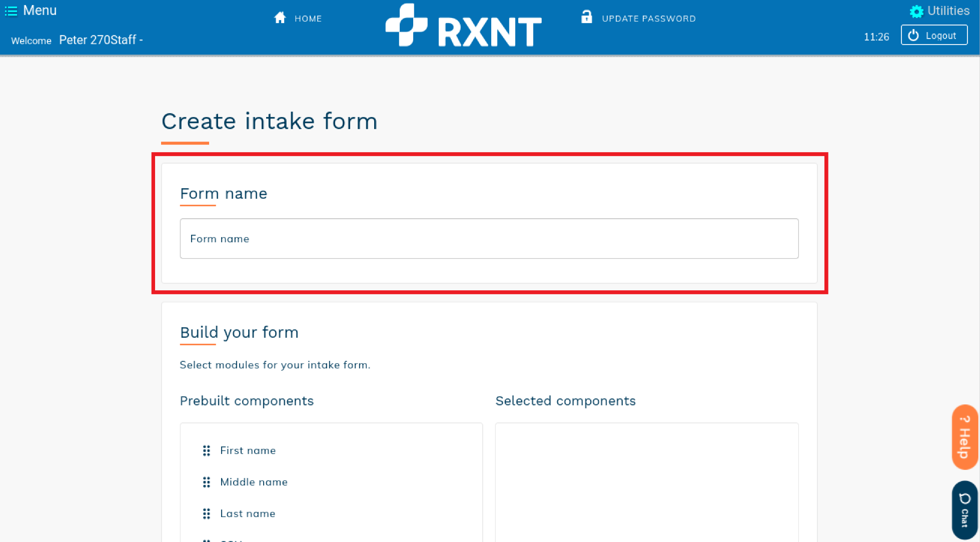This screenshot has height=542, width=980.
Task: Open the orange Help widget
Action: (965, 437)
